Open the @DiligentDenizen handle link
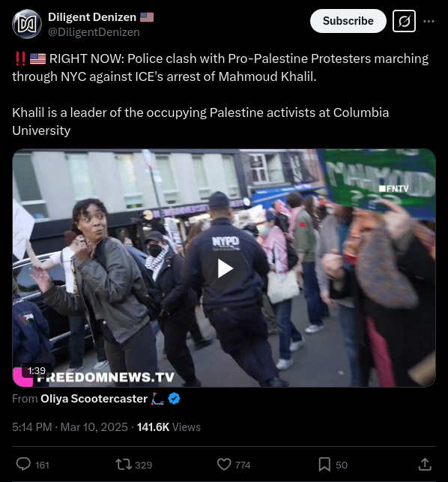This screenshot has width=448, height=482. pos(94,32)
